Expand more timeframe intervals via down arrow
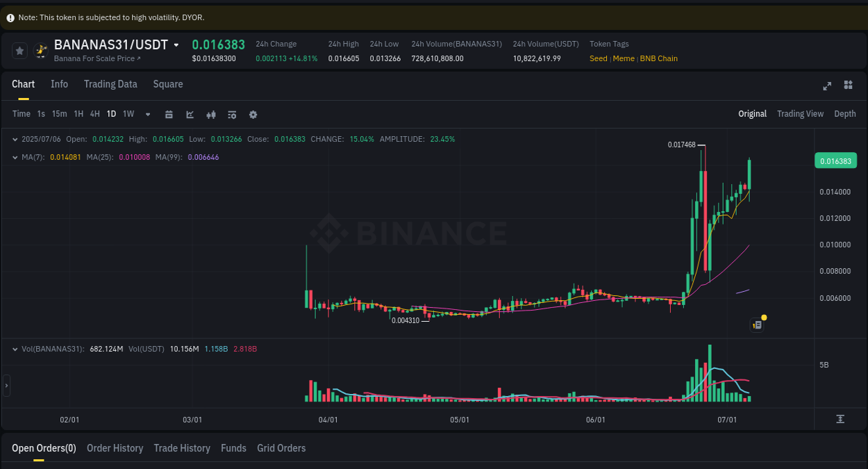Viewport: 868px width, 469px height. [147, 114]
